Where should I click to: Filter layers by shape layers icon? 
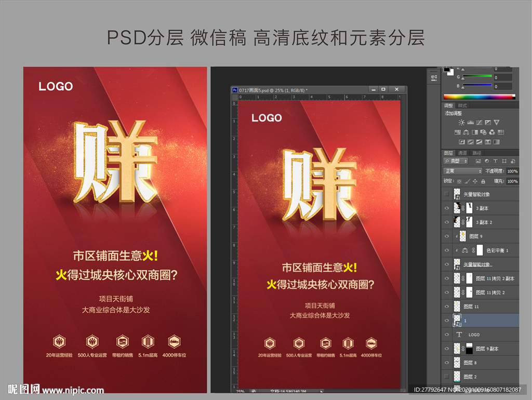504,161
